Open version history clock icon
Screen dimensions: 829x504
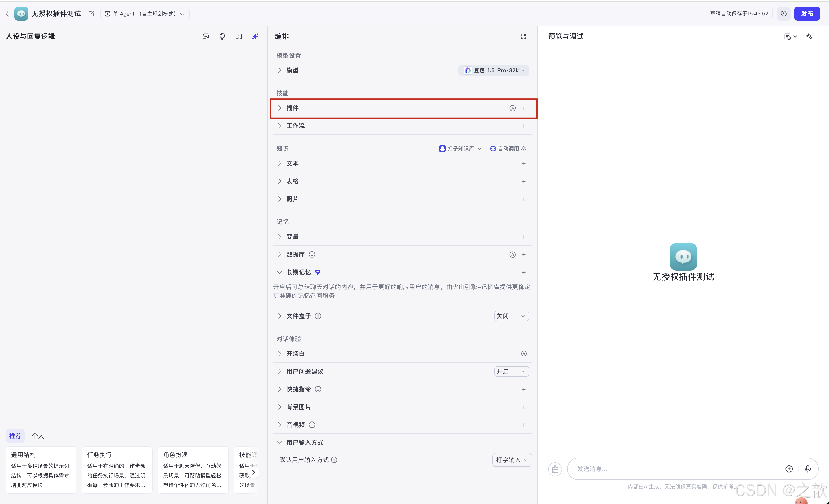(x=783, y=14)
